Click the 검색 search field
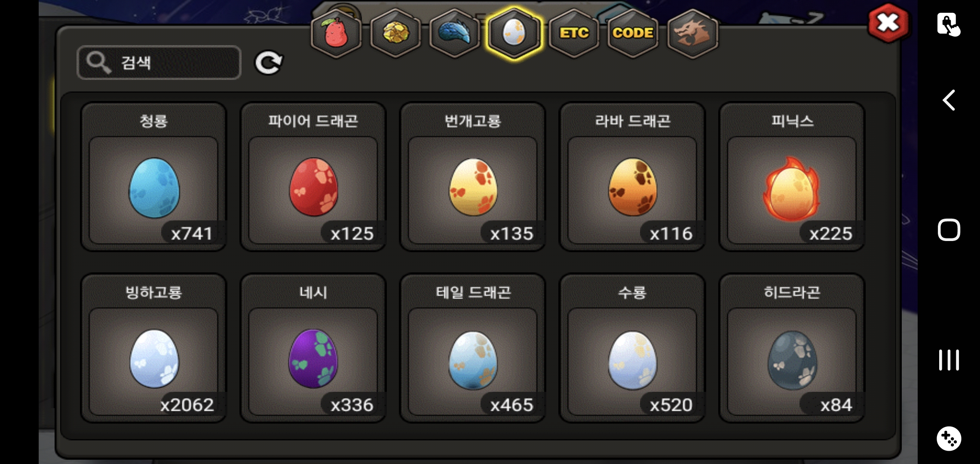 point(159,63)
